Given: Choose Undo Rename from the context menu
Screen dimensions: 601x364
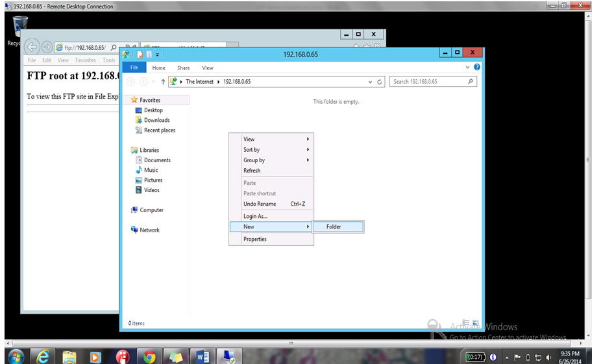Looking at the screenshot, I should pos(271,204).
